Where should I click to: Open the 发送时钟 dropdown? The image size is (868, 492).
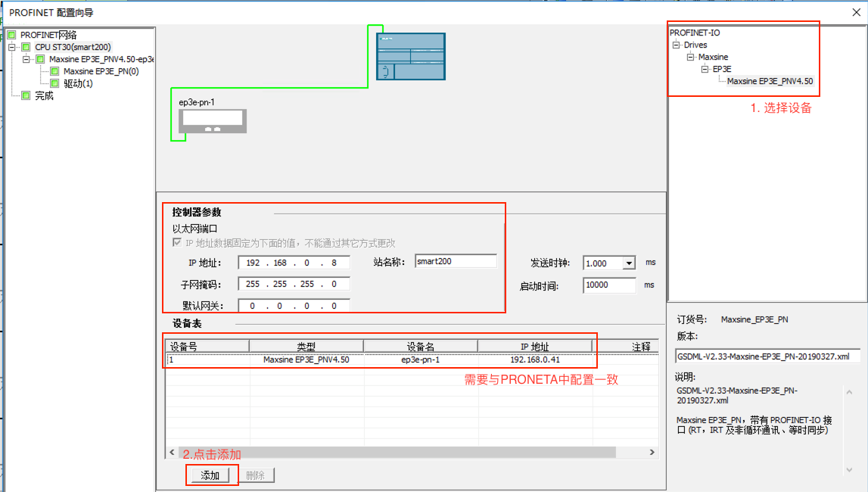628,263
